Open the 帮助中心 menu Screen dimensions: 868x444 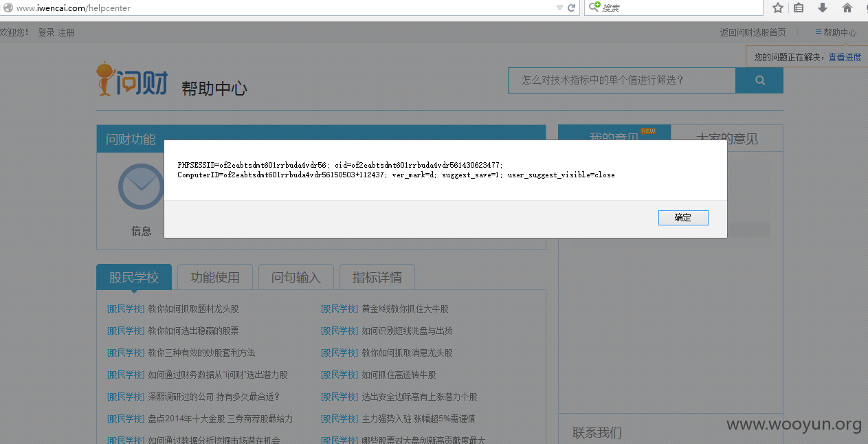[x=836, y=32]
